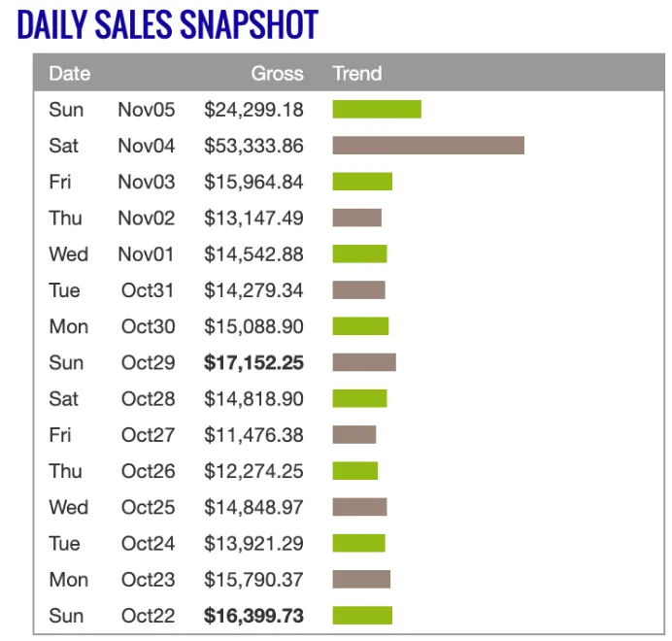Screen dimensions: 672x641
Task: Select the $24,299.18 gross amount
Action: (x=253, y=109)
